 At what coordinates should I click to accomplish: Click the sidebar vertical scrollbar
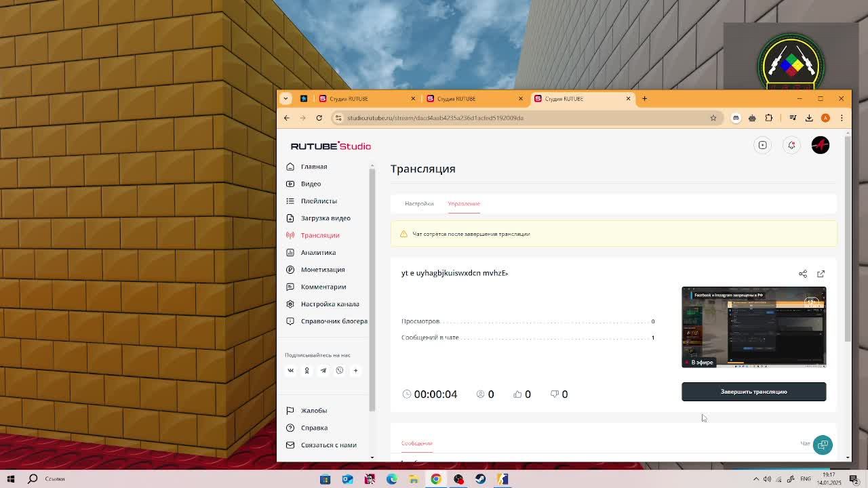[372, 289]
